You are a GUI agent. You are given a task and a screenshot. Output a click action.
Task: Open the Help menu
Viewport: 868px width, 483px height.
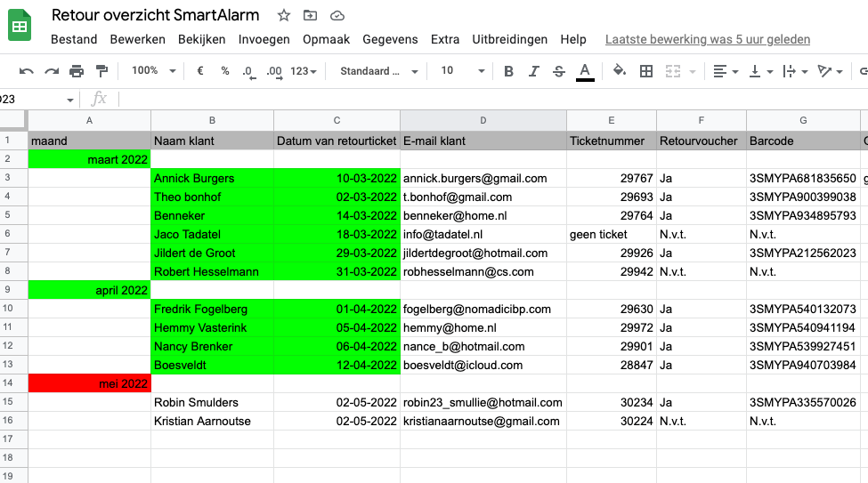coord(573,39)
